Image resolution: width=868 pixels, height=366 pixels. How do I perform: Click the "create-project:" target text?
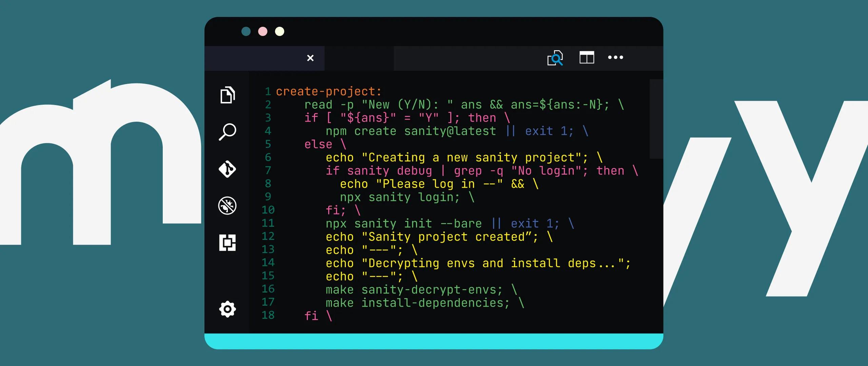[x=329, y=91]
